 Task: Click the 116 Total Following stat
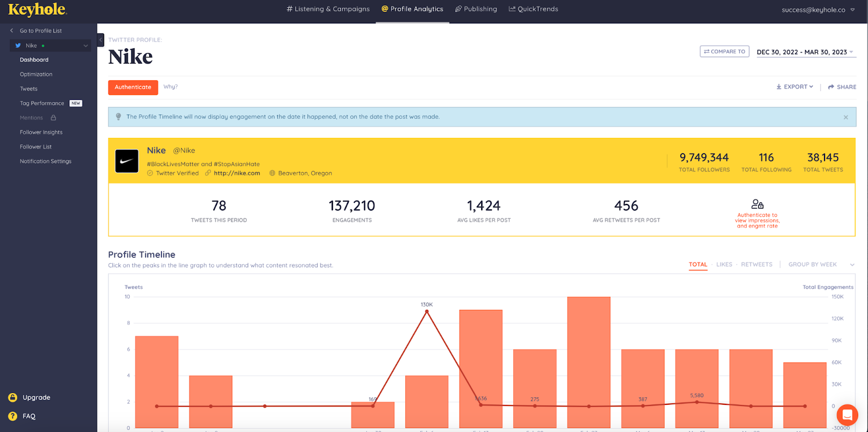tap(766, 162)
